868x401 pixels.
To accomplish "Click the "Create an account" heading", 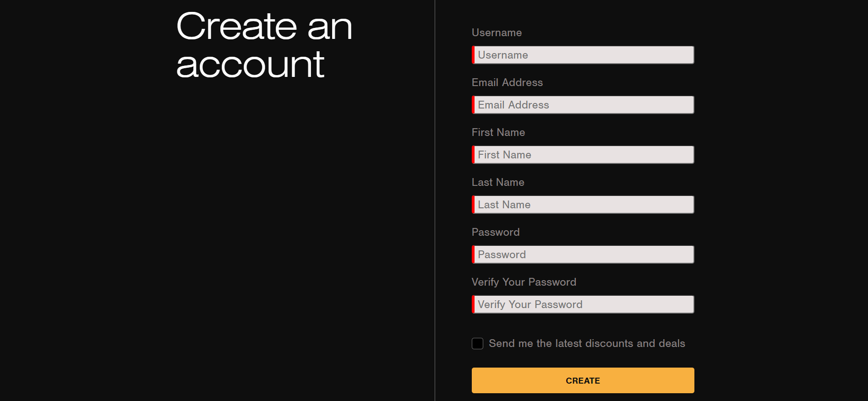I will pos(264,45).
